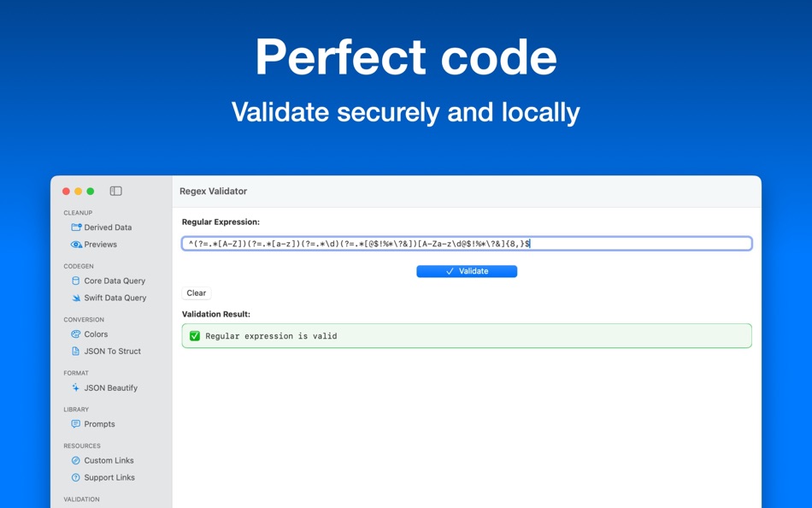The image size is (812, 508).
Task: Click the Validate button
Action: point(467,271)
